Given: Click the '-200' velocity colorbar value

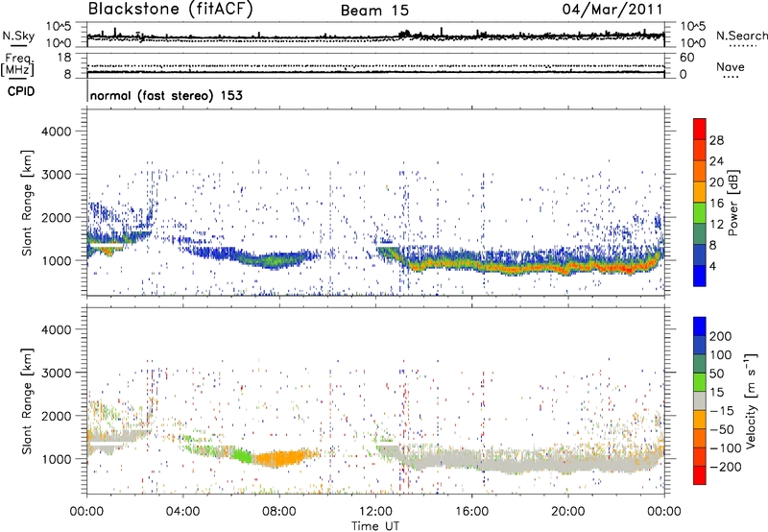Looking at the screenshot, I should click(724, 467).
